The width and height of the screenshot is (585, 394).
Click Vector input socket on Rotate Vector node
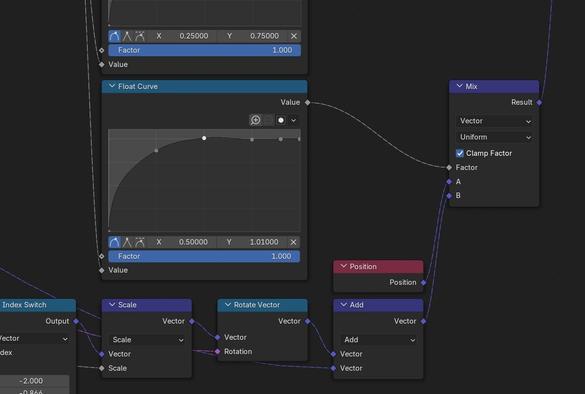point(218,337)
